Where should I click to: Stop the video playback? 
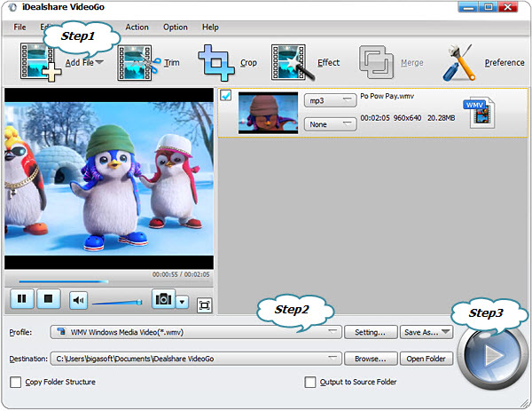pos(49,298)
